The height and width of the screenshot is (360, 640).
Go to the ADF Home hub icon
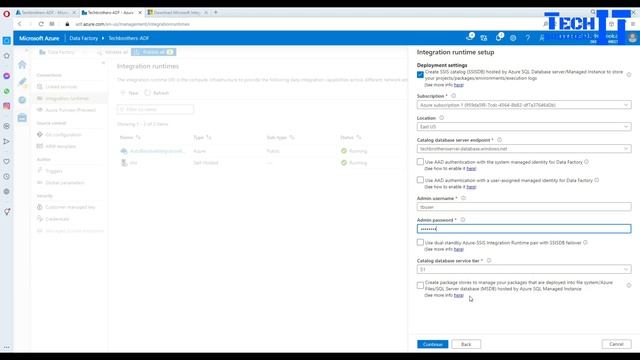[22, 64]
